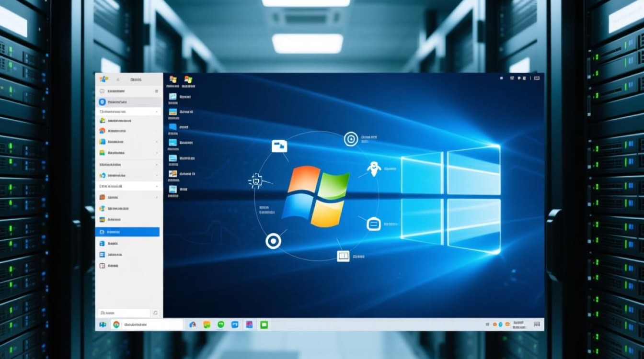
Task: Expand the chevron on the blue-yellow icon menu row
Action: coord(157,142)
